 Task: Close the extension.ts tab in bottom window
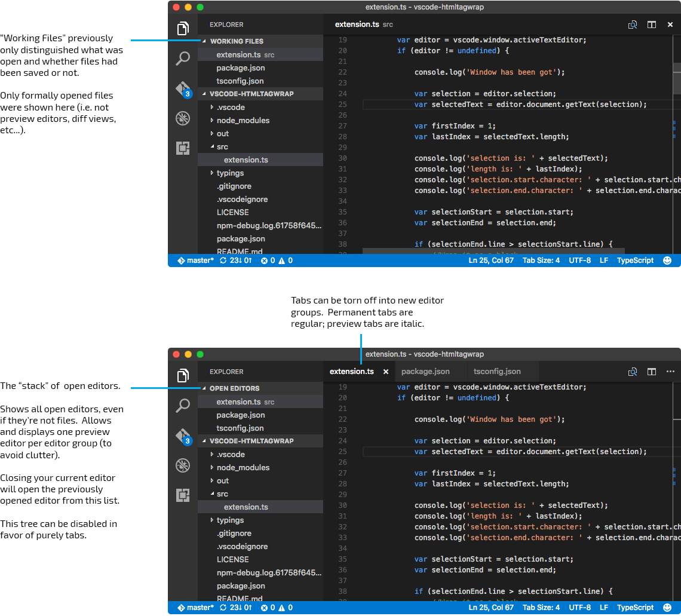(386, 372)
